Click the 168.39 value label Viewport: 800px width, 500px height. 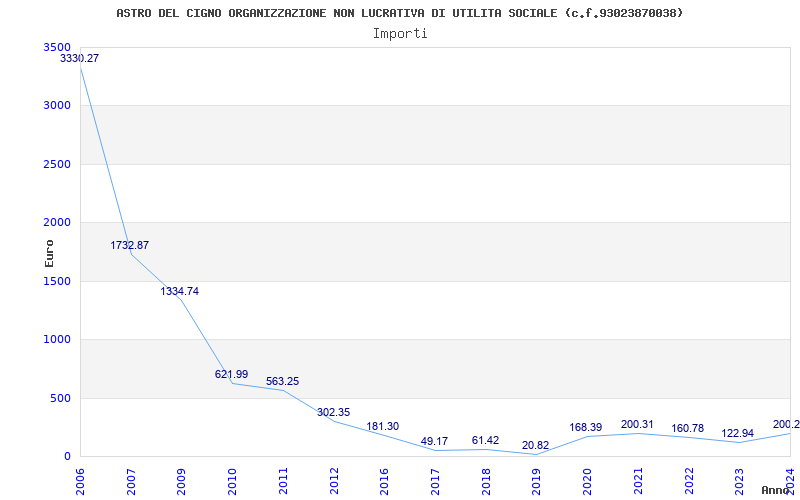[586, 427]
